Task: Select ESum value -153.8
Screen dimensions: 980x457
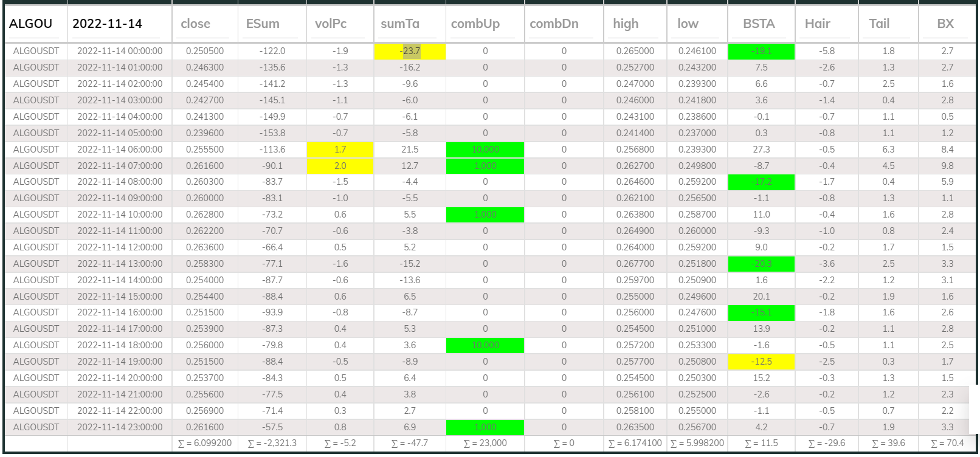Action: (272, 133)
